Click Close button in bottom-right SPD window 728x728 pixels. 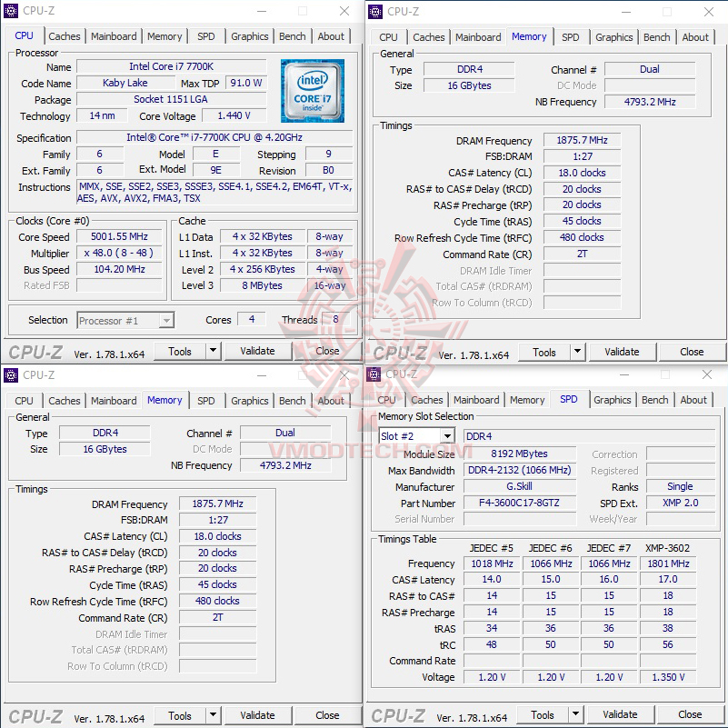coord(690,714)
